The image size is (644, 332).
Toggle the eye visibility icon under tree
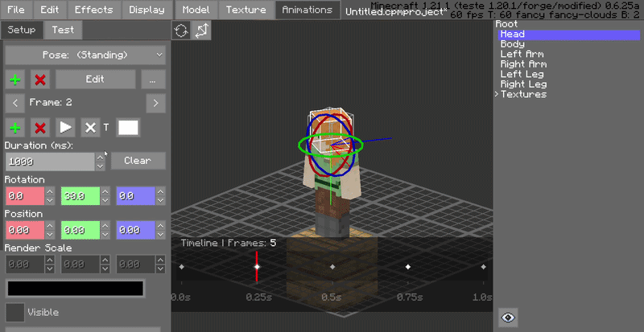[508, 318]
